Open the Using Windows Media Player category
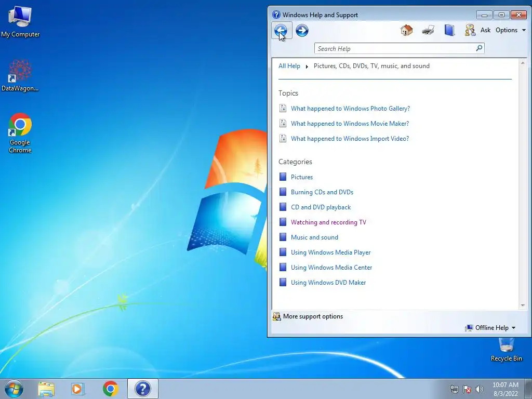Screen dimensions: 532x399 330,252
